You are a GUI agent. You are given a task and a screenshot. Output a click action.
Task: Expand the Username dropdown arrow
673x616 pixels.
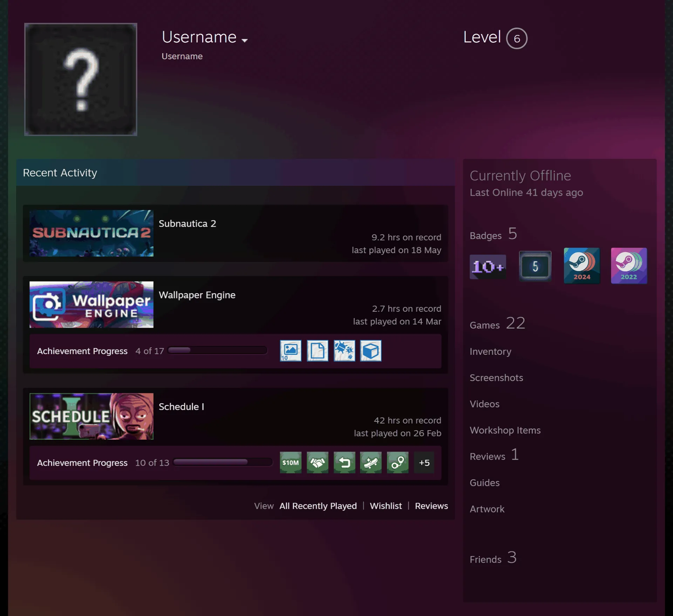click(245, 40)
